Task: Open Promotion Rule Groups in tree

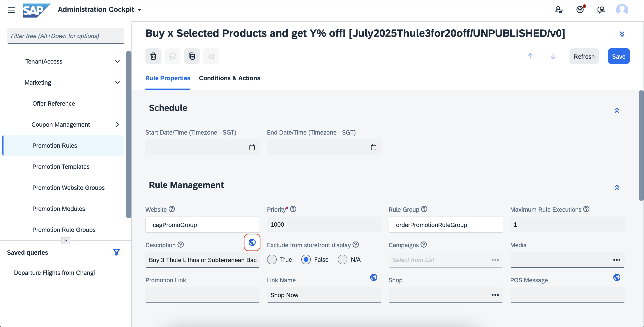Action: [64, 229]
